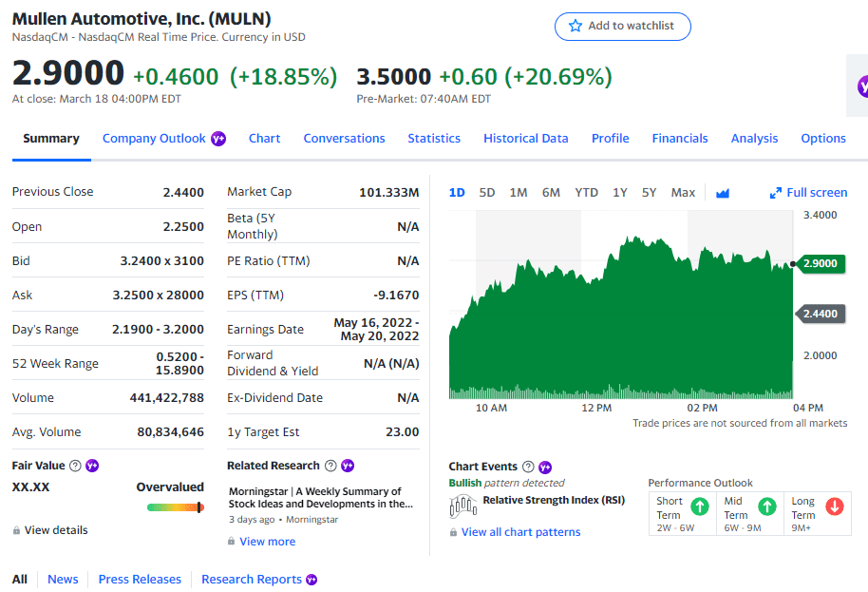The width and height of the screenshot is (868, 592).
Task: Open the Options tab
Action: click(x=823, y=139)
